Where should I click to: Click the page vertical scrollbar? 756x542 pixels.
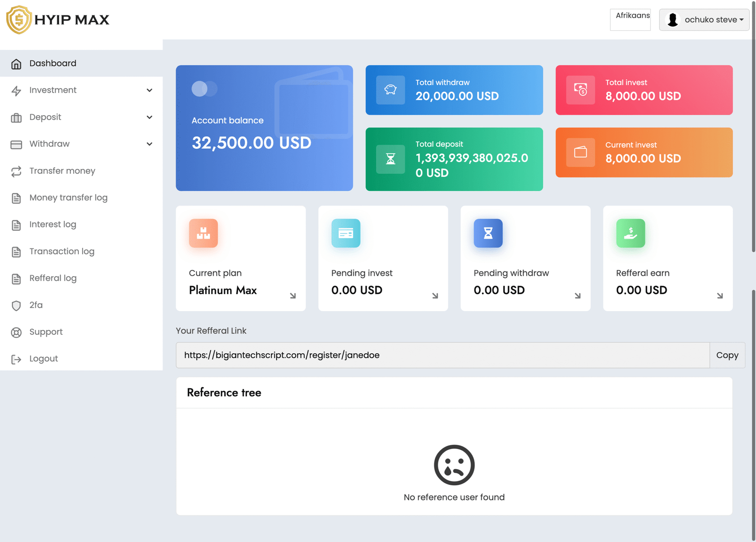(x=753, y=142)
